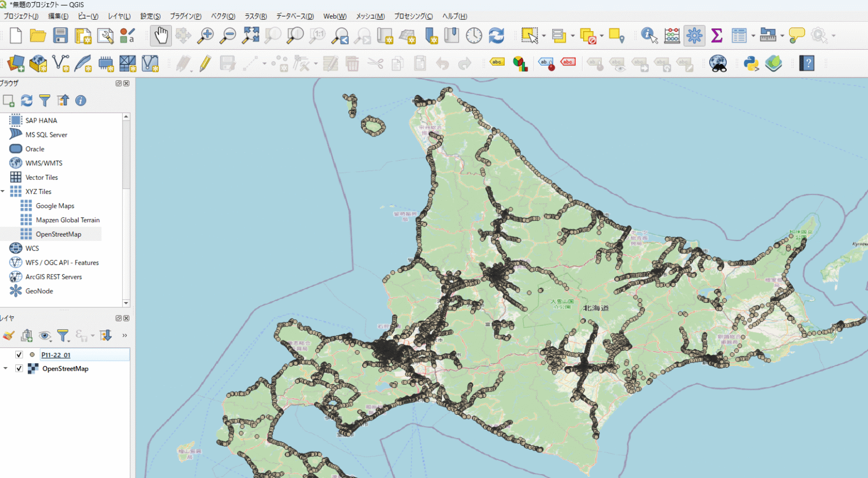Click the P11-22_01 layer symbol dot
Screen dimensions: 868x478
click(x=33, y=355)
